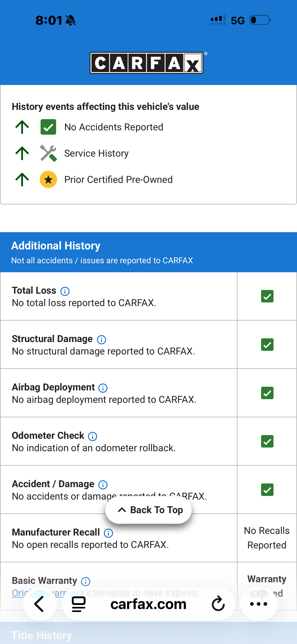This screenshot has height=644, width=297.
Task: Tap No Recalls Reported cell
Action: (x=267, y=538)
